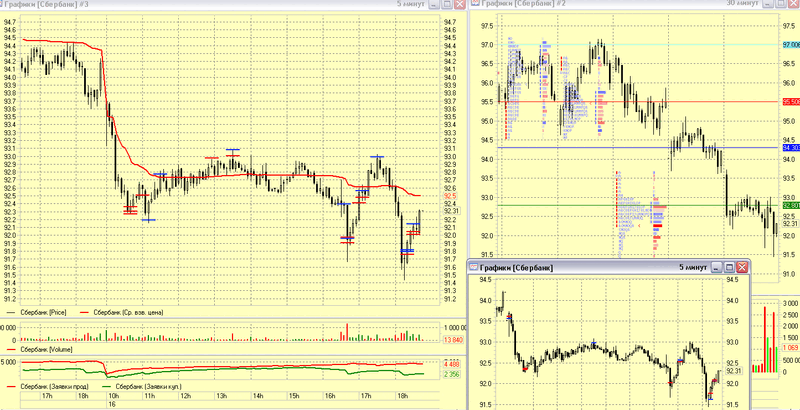Select the Сбербанк [Заявки прод.] legend entry
This screenshot has height=410, width=800.
(x=53, y=387)
